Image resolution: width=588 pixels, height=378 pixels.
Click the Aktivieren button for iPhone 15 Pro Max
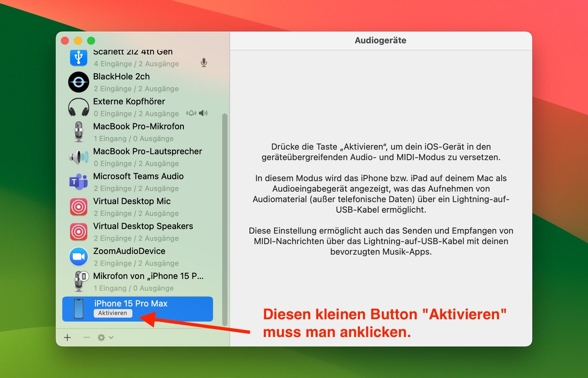tap(113, 313)
